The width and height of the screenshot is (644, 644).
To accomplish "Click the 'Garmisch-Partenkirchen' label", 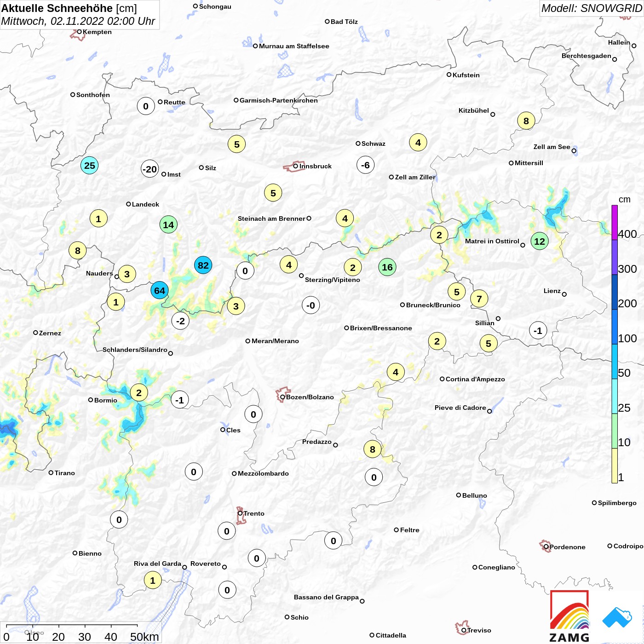I will pyautogui.click(x=279, y=100).
